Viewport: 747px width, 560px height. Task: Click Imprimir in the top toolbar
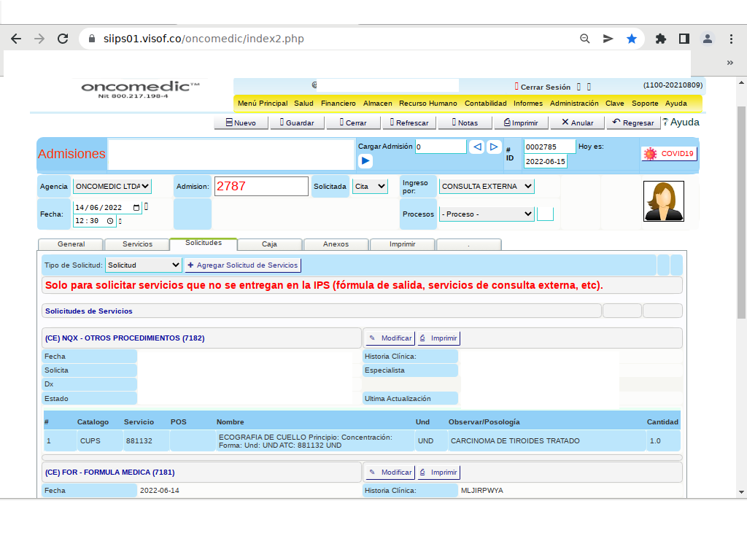520,122
